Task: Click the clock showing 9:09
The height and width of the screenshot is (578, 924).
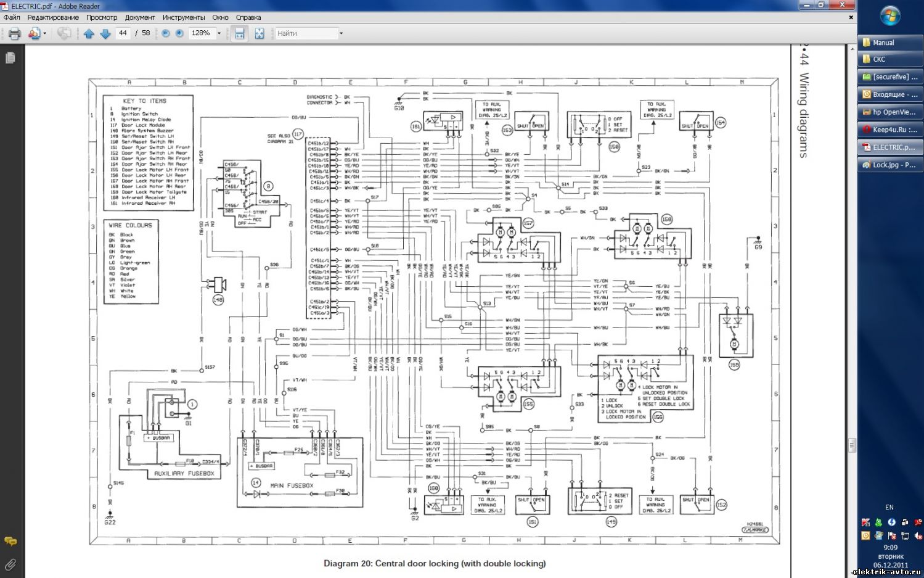Action: click(890, 547)
